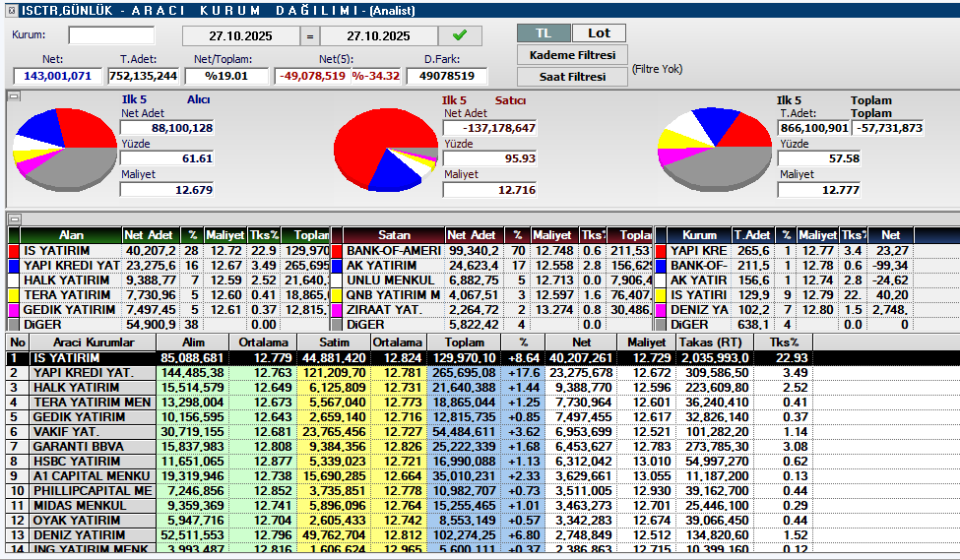Sort main table by Satim column
Screen dimensions: 960x560
click(334, 342)
